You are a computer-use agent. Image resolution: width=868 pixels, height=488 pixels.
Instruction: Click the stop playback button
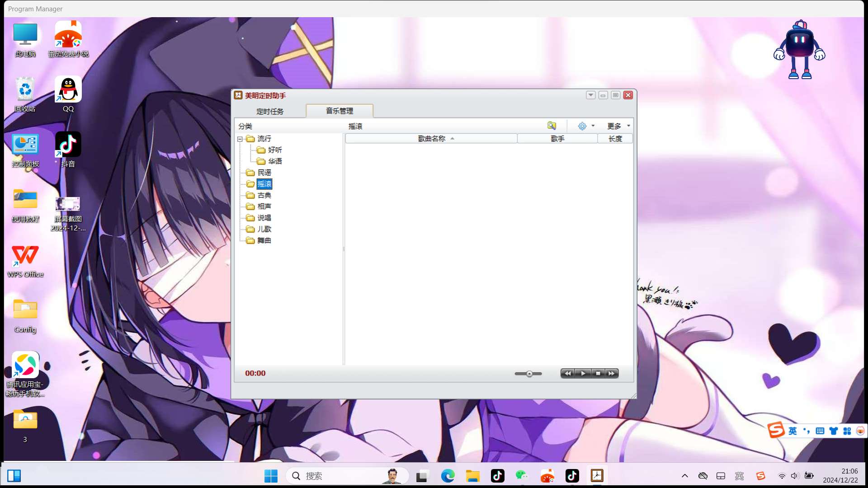click(598, 373)
